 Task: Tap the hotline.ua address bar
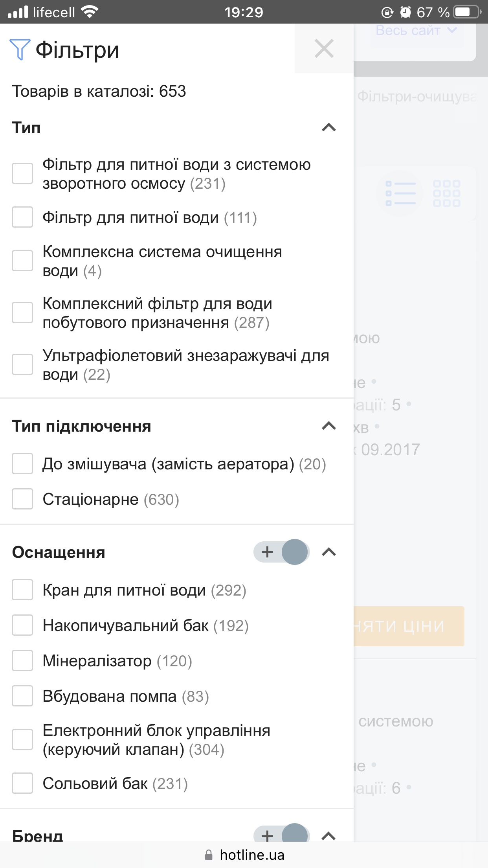[x=244, y=855]
